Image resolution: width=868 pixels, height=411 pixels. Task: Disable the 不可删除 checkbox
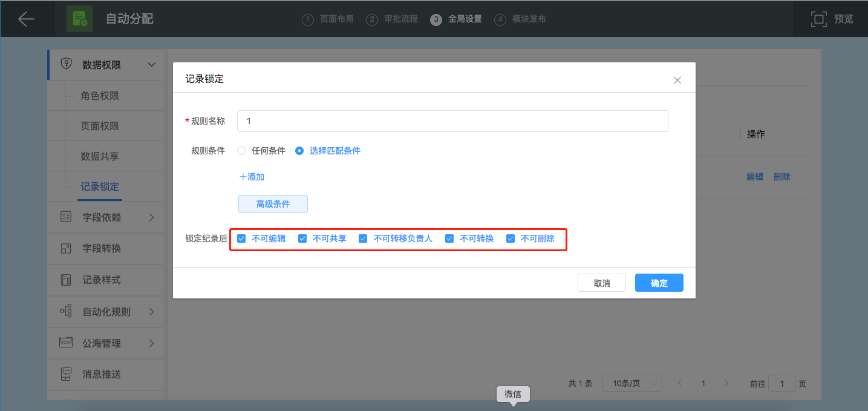511,238
